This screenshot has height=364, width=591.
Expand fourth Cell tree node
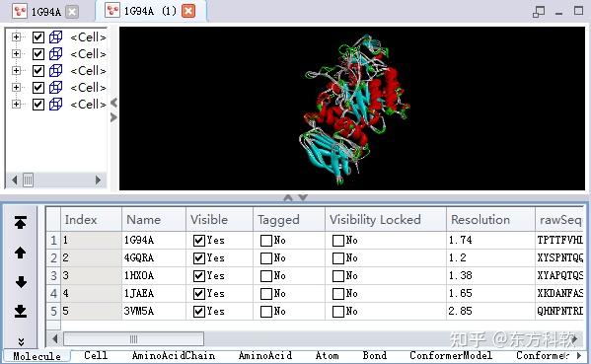click(x=16, y=87)
